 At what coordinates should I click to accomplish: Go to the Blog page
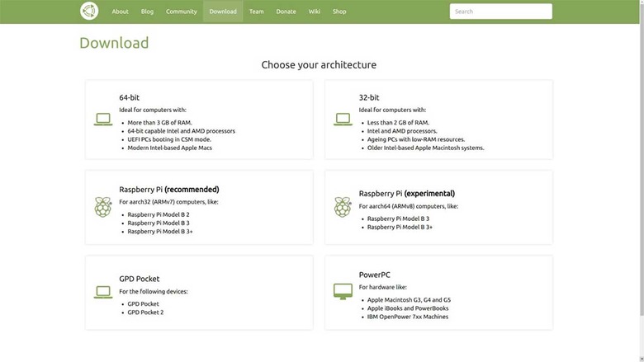pyautogui.click(x=147, y=12)
